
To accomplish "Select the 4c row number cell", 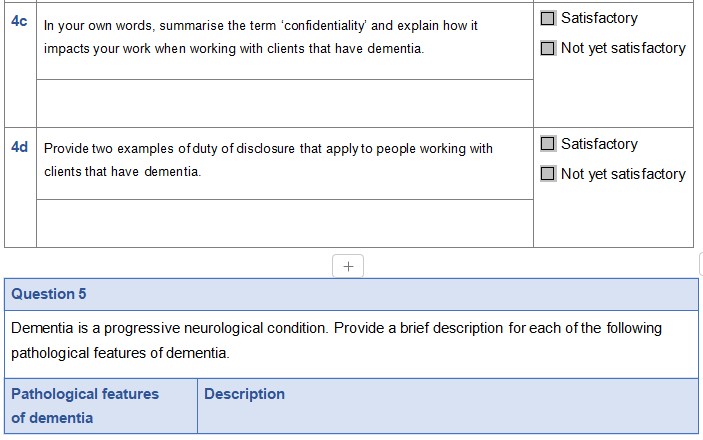I will (20, 22).
